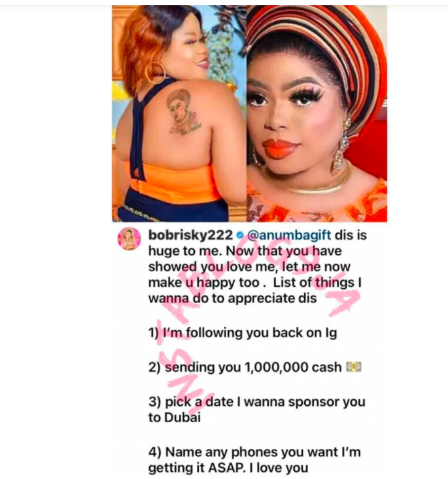This screenshot has height=479, width=448.
Task: View the left photo showing the tattooed back
Action: [179, 113]
